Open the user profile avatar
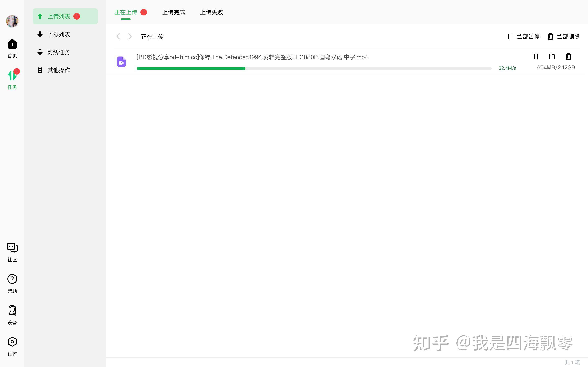Screen dimensions: 588x367 pyautogui.click(x=12, y=21)
